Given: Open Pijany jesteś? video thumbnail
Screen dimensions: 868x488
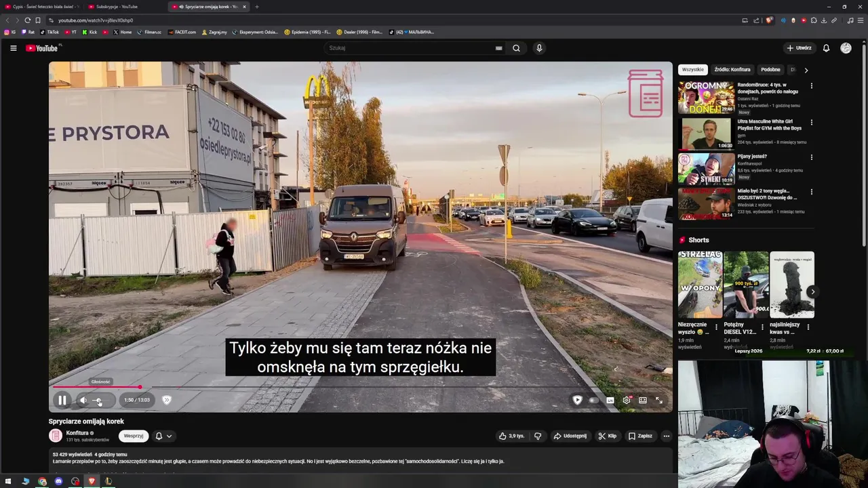Looking at the screenshot, I should click(706, 169).
